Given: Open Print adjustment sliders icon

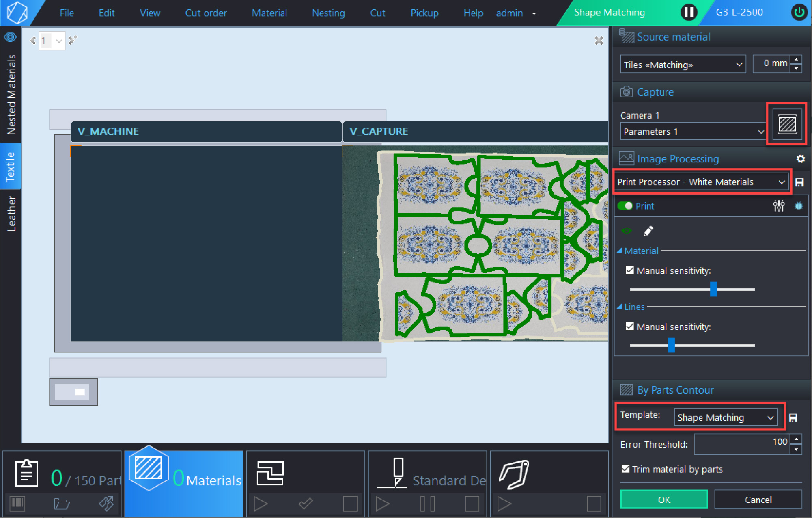Looking at the screenshot, I should click(778, 206).
